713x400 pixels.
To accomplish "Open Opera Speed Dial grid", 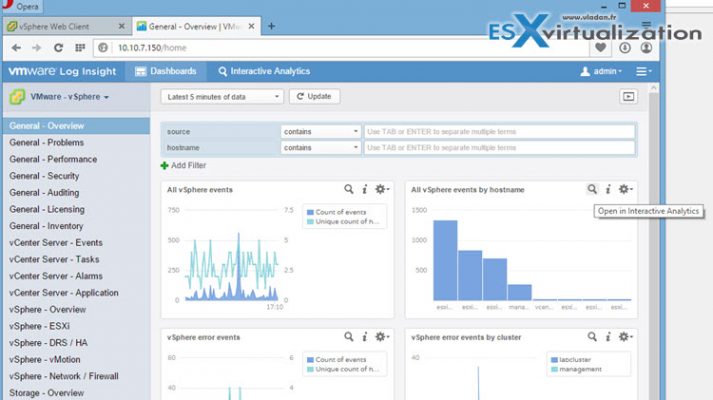I will [80, 47].
